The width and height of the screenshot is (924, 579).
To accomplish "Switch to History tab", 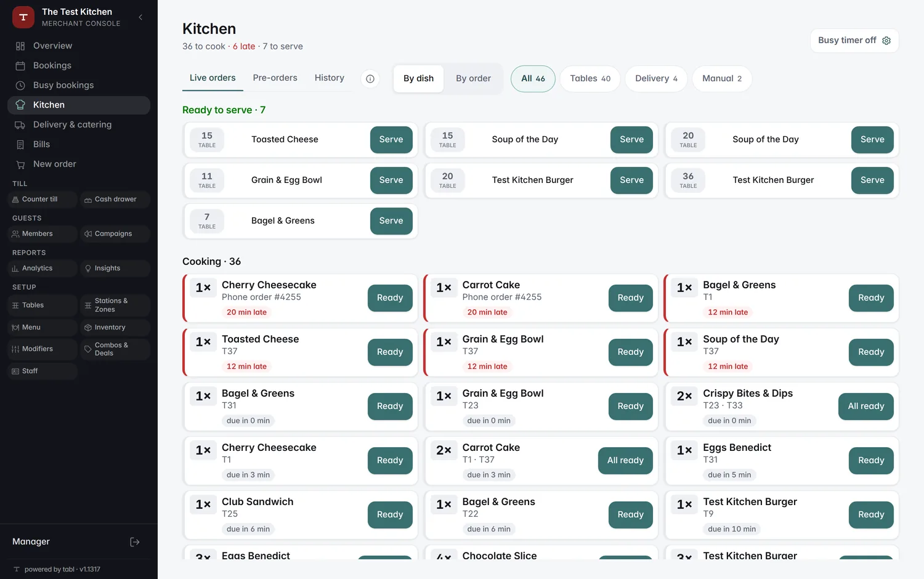I will pyautogui.click(x=330, y=78).
